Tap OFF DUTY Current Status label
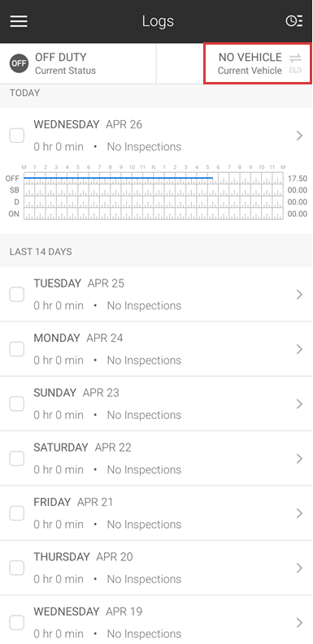Image resolution: width=313 pixels, height=644 pixels. [65, 63]
